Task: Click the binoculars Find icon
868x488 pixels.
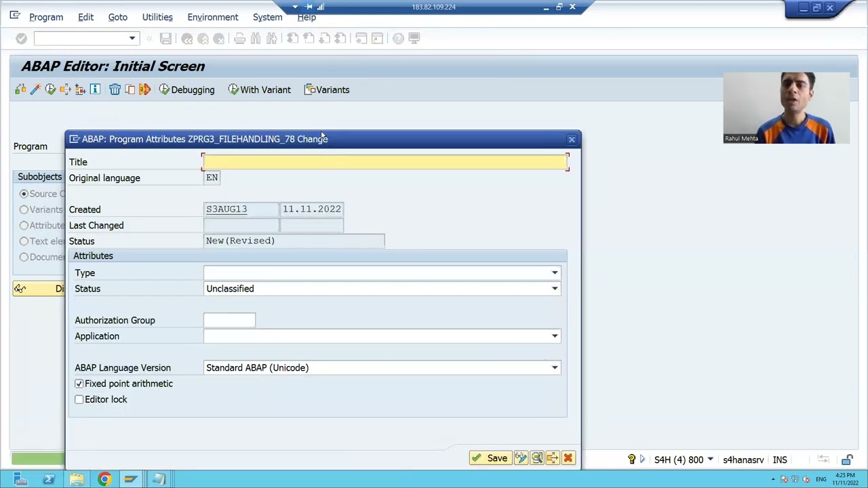Action: point(256,39)
